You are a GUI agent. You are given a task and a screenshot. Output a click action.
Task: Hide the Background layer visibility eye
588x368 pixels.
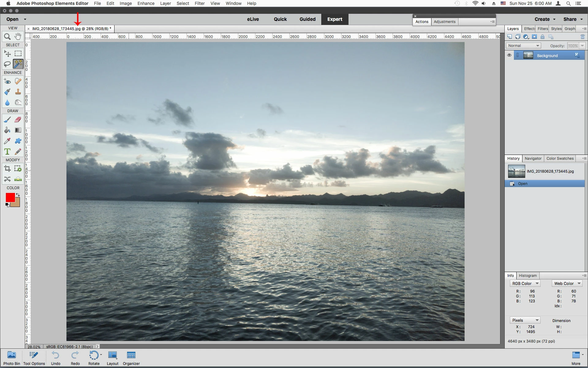(x=509, y=56)
